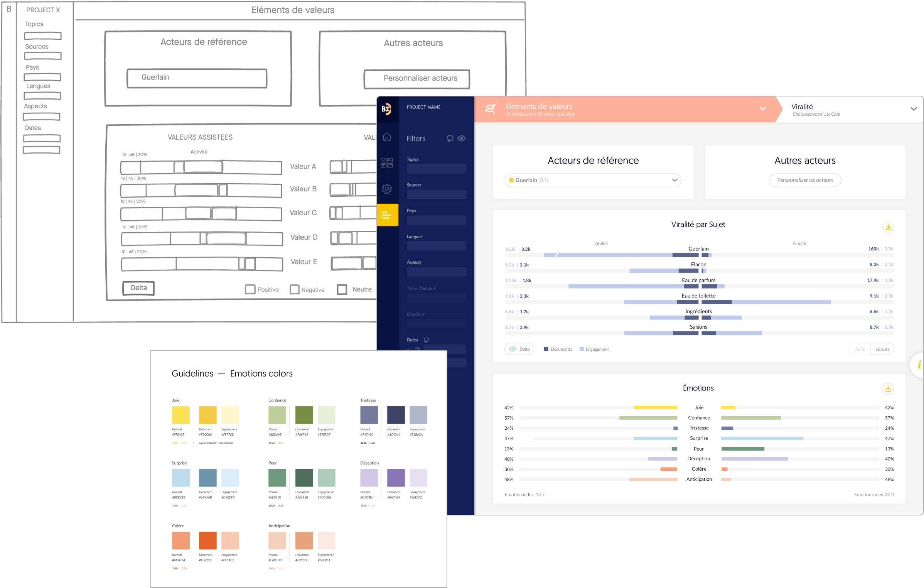Click the Flacon row label

point(698,264)
